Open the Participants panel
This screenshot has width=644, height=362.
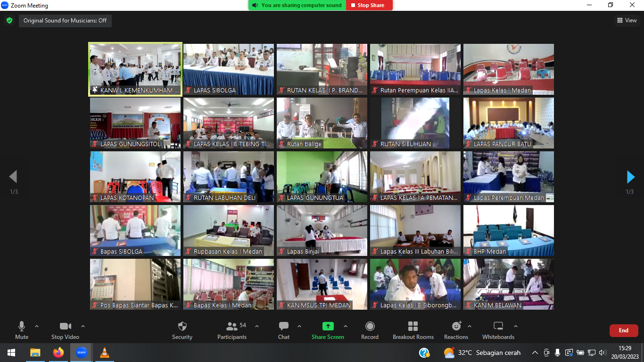click(232, 327)
